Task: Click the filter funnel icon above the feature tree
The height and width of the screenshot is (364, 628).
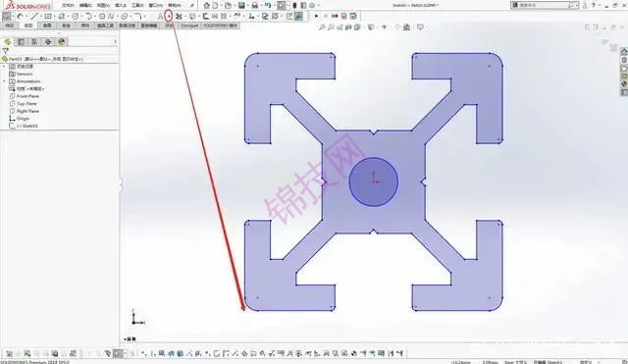Action: tap(5, 51)
